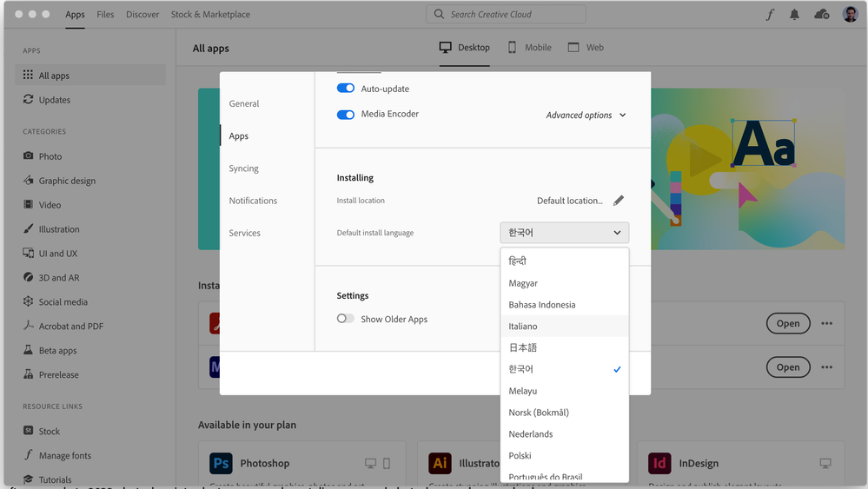This screenshot has height=489, width=868.
Task: Open the Files top menu
Action: click(105, 15)
